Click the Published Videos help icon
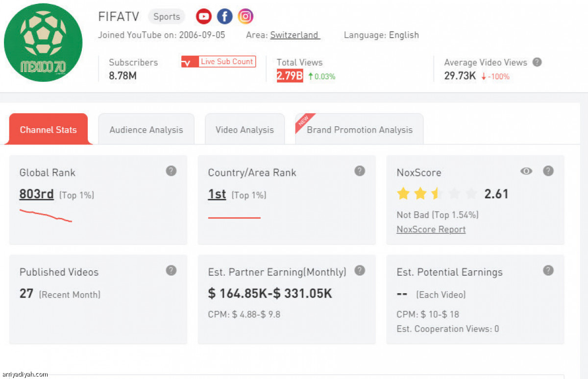Image resolution: width=588 pixels, height=379 pixels. click(x=171, y=270)
